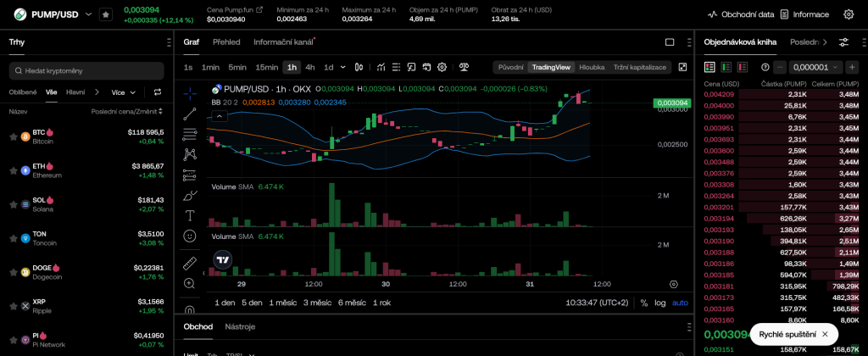Show only asks in order book
The image size is (868, 356).
coord(742,67)
